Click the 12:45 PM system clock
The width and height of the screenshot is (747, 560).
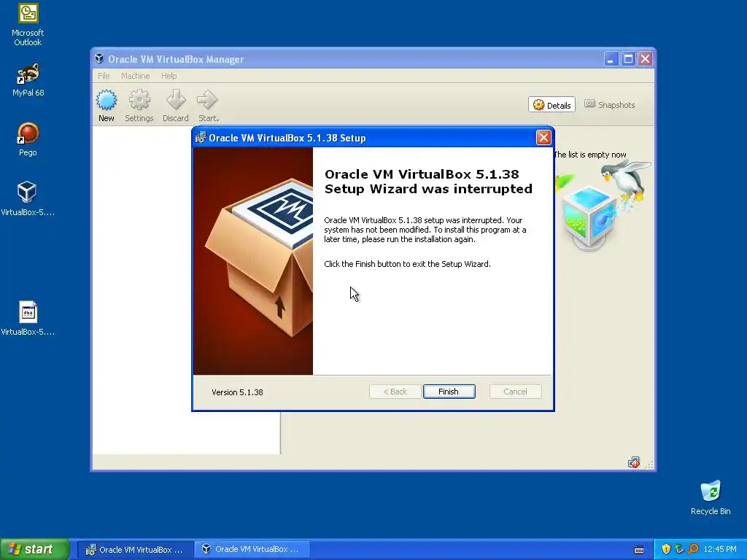720,549
